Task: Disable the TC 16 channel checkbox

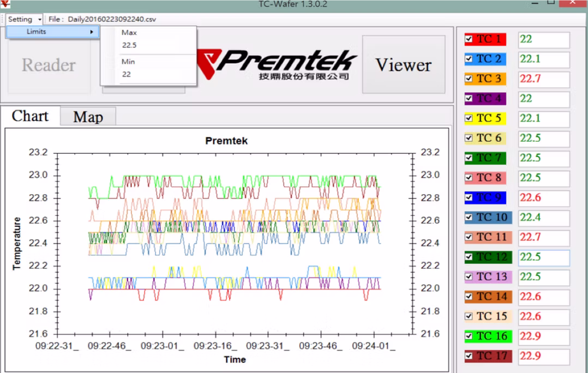Action: [469, 336]
